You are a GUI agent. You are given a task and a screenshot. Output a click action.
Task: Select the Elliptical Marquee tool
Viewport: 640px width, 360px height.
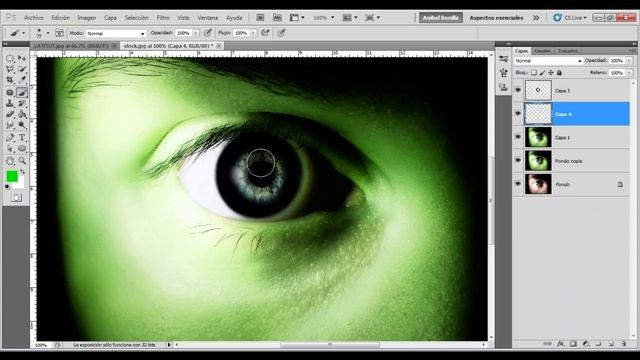click(x=10, y=59)
